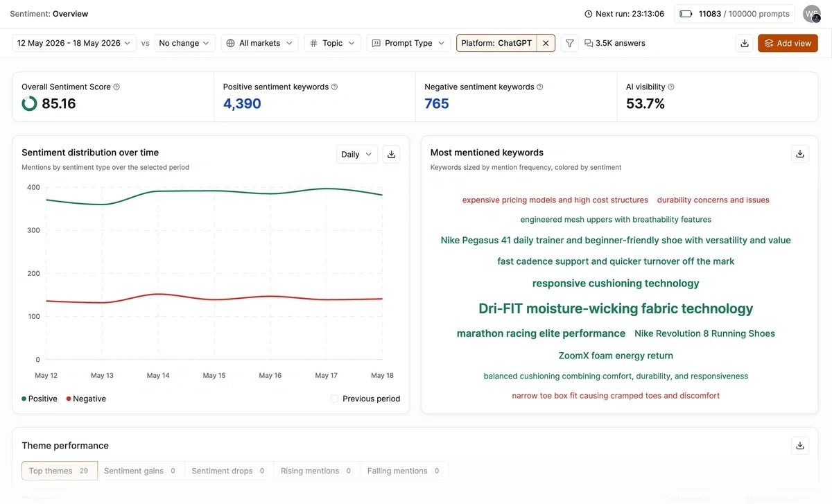Click the Add view button
The height and width of the screenshot is (504, 832).
(x=788, y=43)
